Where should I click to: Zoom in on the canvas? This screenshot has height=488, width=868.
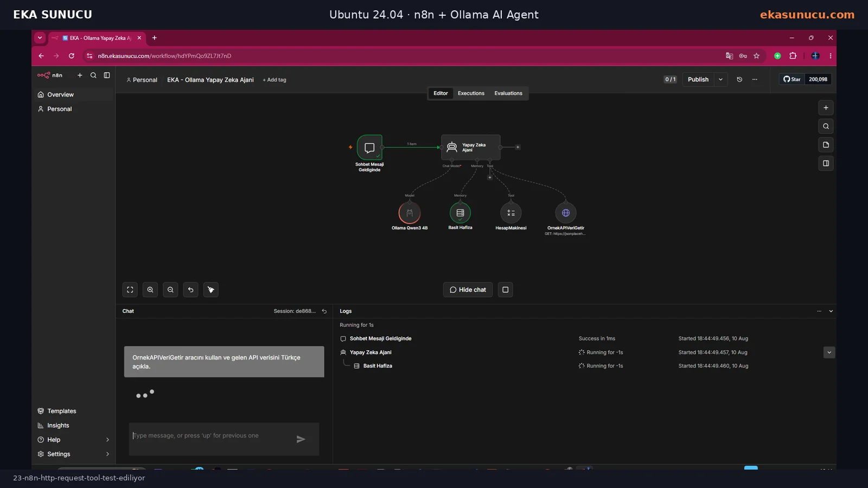(x=150, y=290)
